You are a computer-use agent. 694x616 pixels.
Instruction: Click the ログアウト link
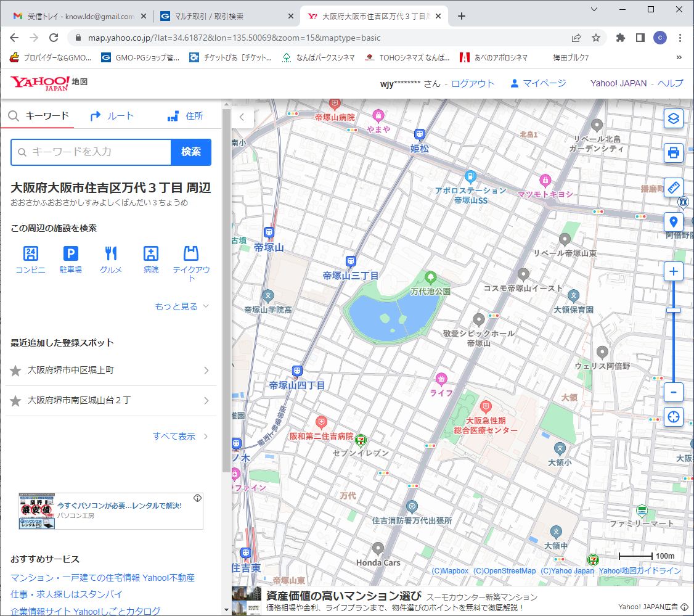point(473,83)
